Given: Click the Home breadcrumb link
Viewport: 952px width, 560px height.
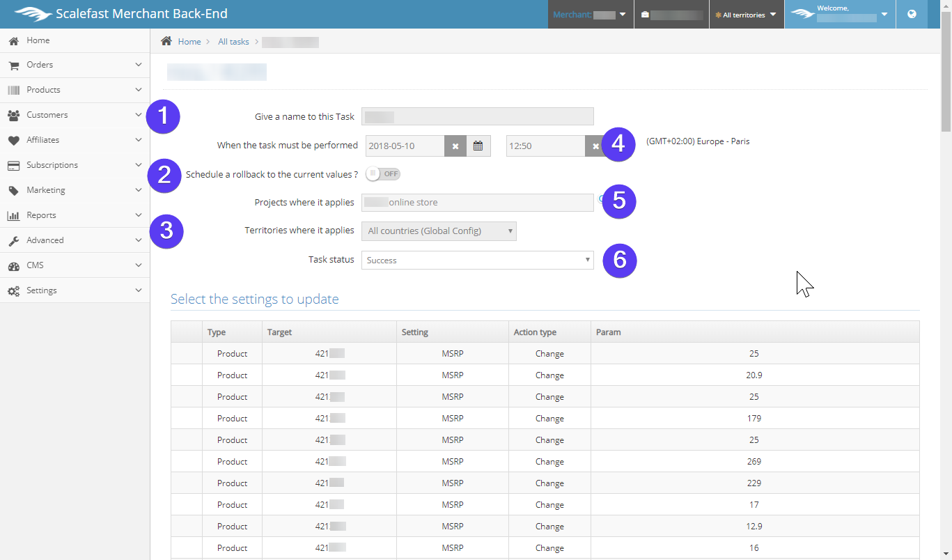Looking at the screenshot, I should (189, 42).
